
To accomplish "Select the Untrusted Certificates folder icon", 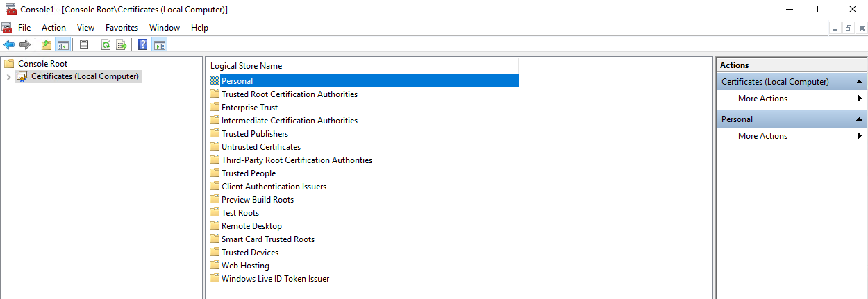I will tap(215, 147).
